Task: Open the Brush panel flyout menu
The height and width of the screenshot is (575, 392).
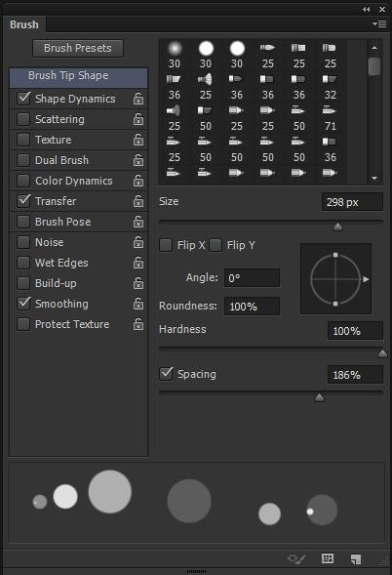Action: click(x=379, y=24)
